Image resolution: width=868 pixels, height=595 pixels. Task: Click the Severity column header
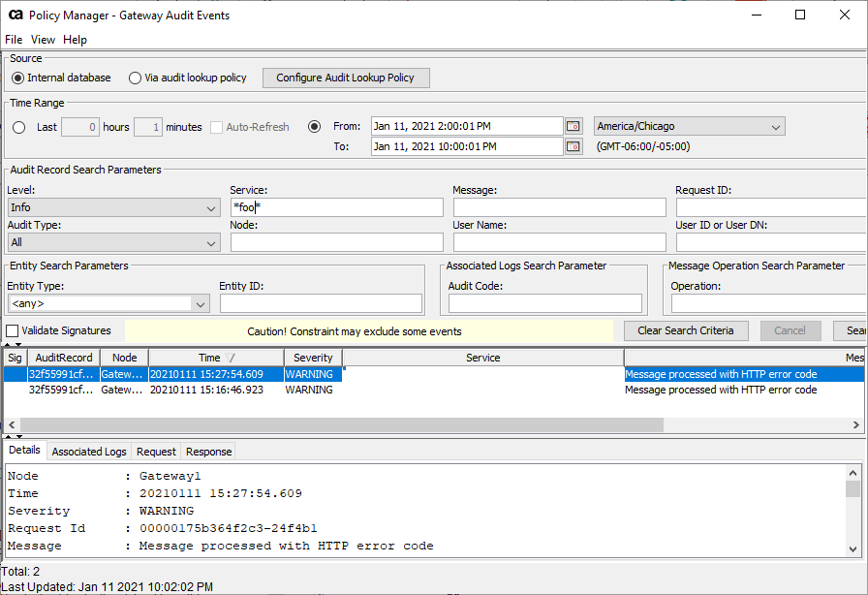[313, 358]
